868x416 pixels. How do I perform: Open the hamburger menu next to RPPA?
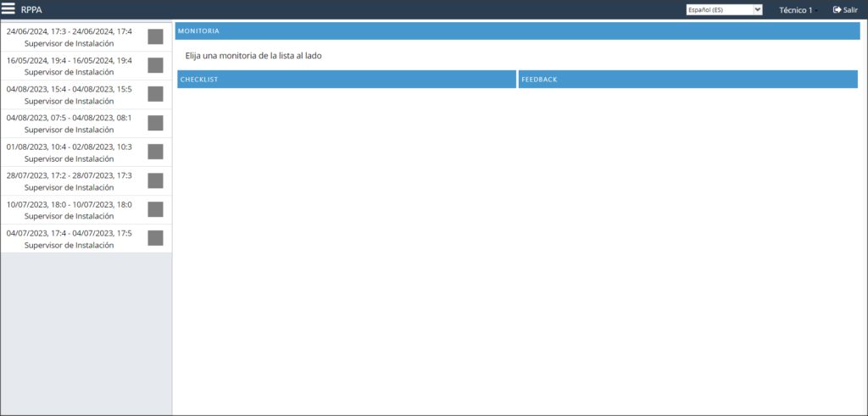click(x=8, y=9)
